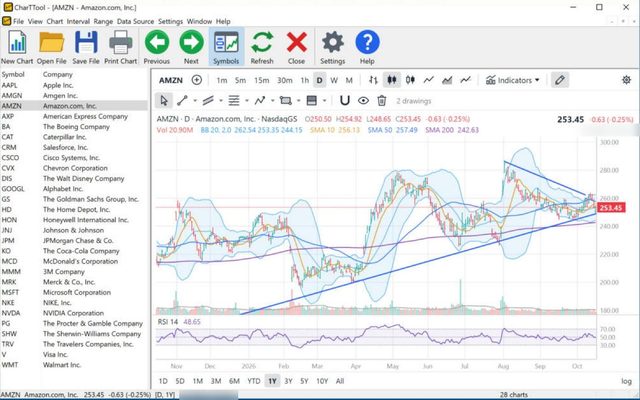The width and height of the screenshot is (640, 400).
Task: Open the File menu
Action: (x=18, y=21)
